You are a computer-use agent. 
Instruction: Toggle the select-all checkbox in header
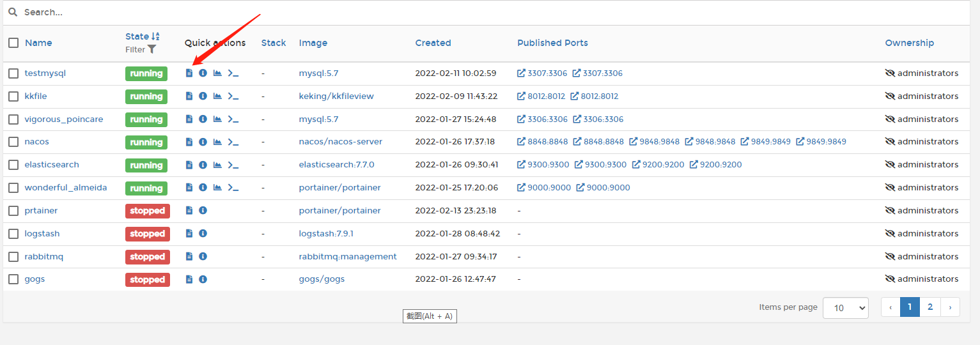[x=13, y=43]
